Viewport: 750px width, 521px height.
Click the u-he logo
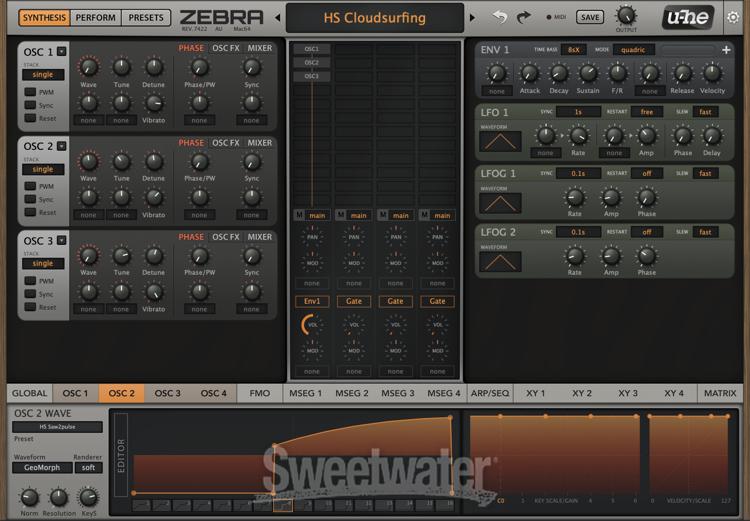[688, 17]
